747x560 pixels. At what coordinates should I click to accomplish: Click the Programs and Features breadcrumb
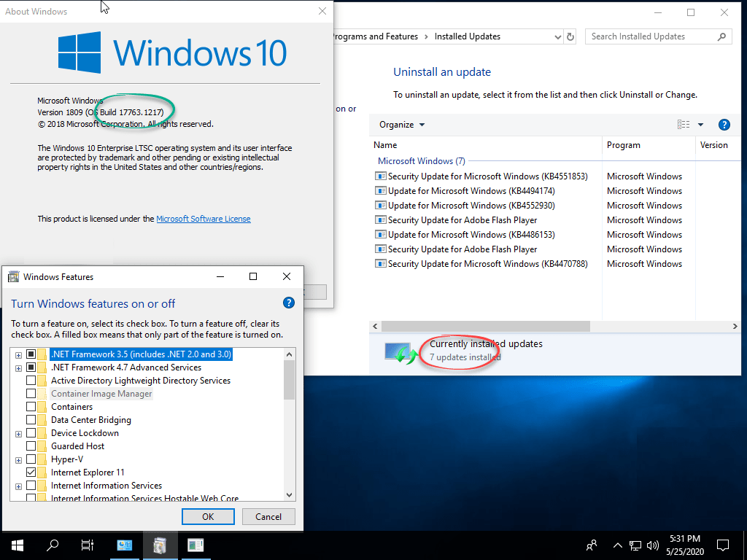376,36
